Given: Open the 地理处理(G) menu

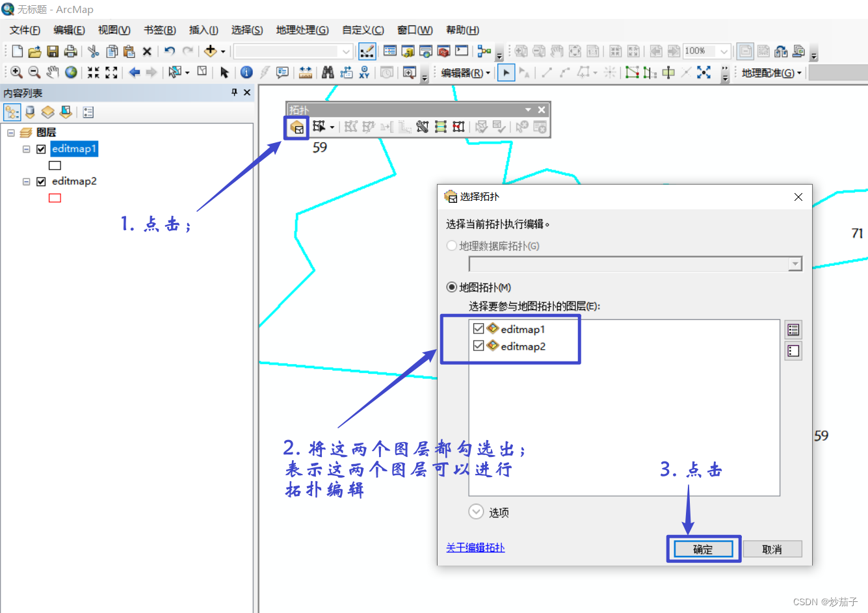Looking at the screenshot, I should click(x=302, y=30).
